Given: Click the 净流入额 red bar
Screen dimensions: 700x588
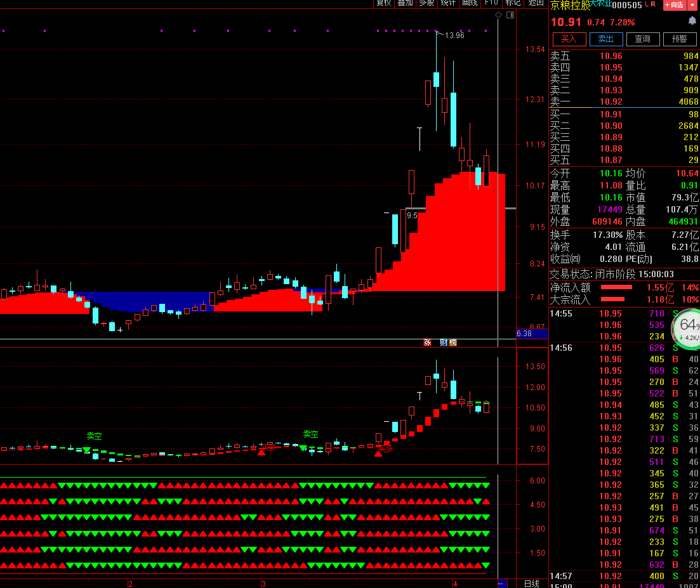Looking at the screenshot, I should point(616,287).
